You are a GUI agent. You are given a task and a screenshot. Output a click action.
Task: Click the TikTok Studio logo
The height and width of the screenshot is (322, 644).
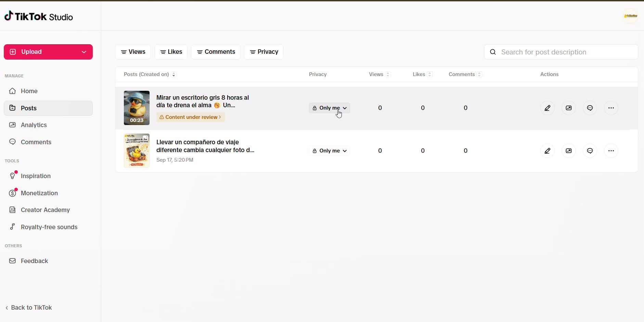(38, 16)
